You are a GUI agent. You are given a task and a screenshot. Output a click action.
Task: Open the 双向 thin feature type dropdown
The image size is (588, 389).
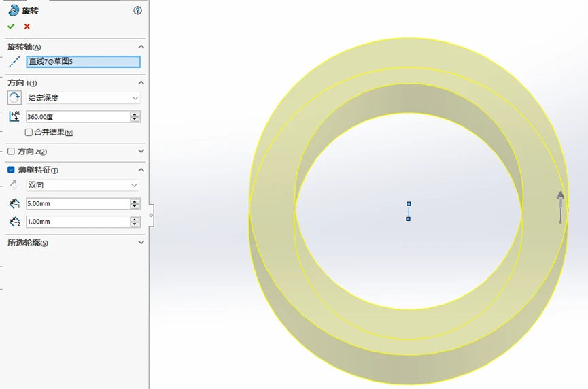point(82,185)
